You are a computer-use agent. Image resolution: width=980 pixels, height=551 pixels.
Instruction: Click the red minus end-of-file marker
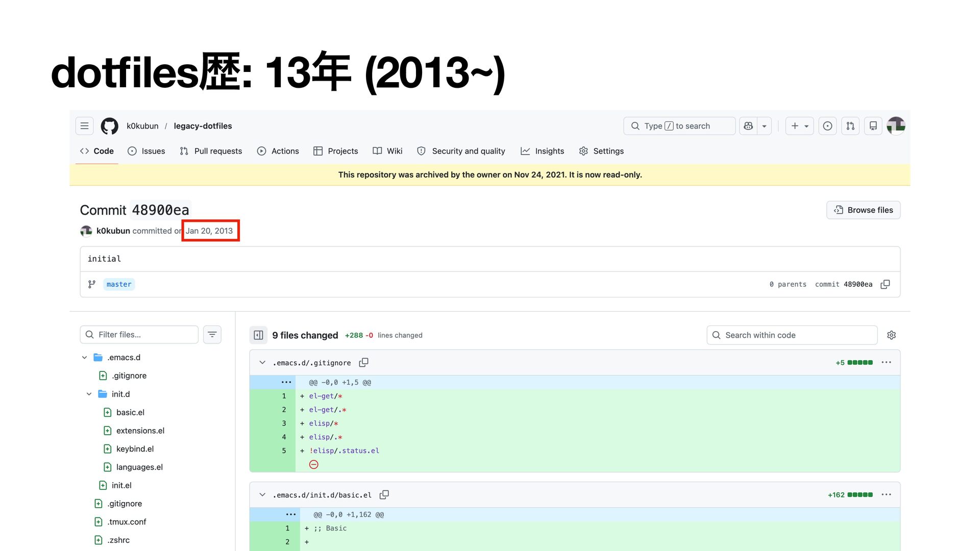click(314, 464)
